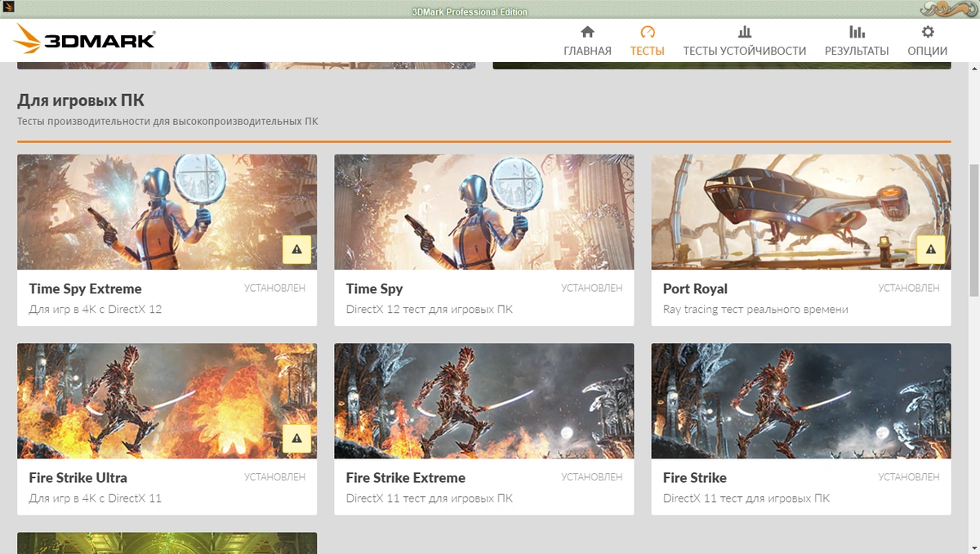Click 'Для игровых ПК' section heading
Image resolution: width=980 pixels, height=554 pixels.
(81, 101)
